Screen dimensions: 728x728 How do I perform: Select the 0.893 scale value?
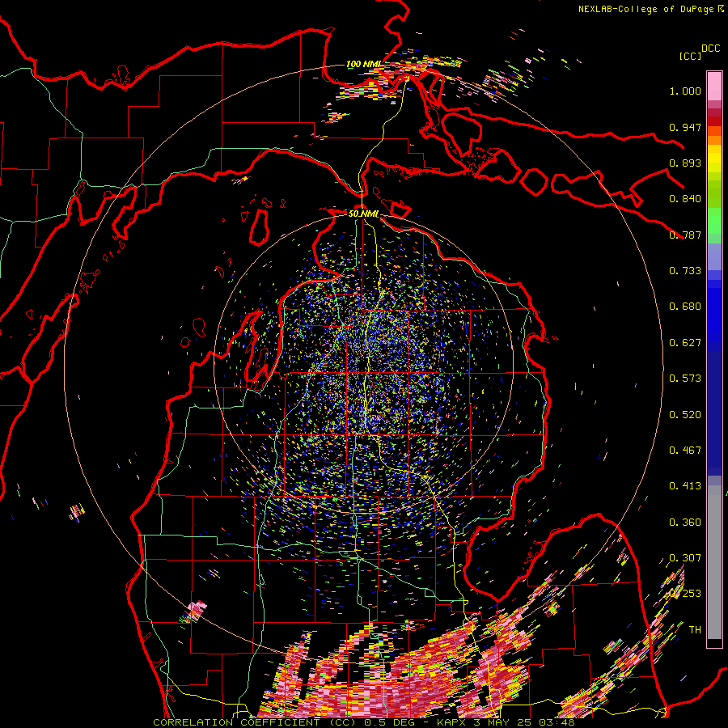(x=685, y=163)
